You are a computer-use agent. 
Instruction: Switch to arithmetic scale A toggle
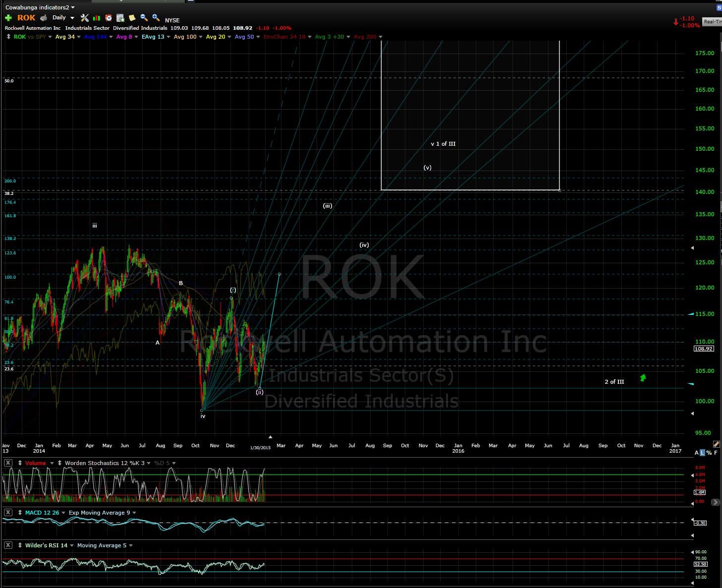(x=697, y=453)
